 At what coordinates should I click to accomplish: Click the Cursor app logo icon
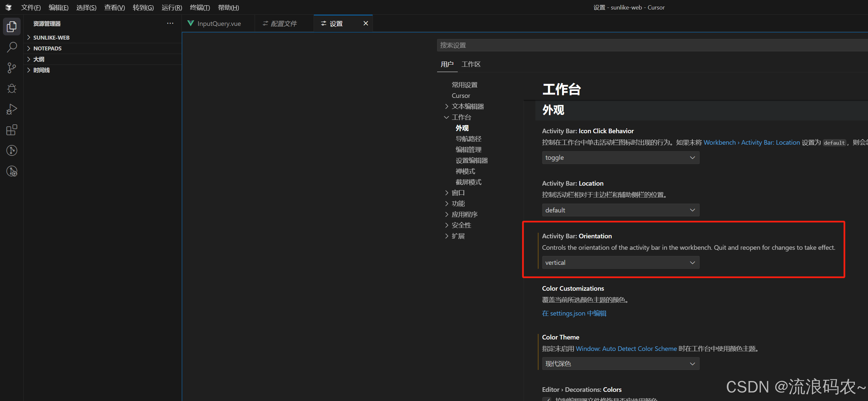click(9, 7)
